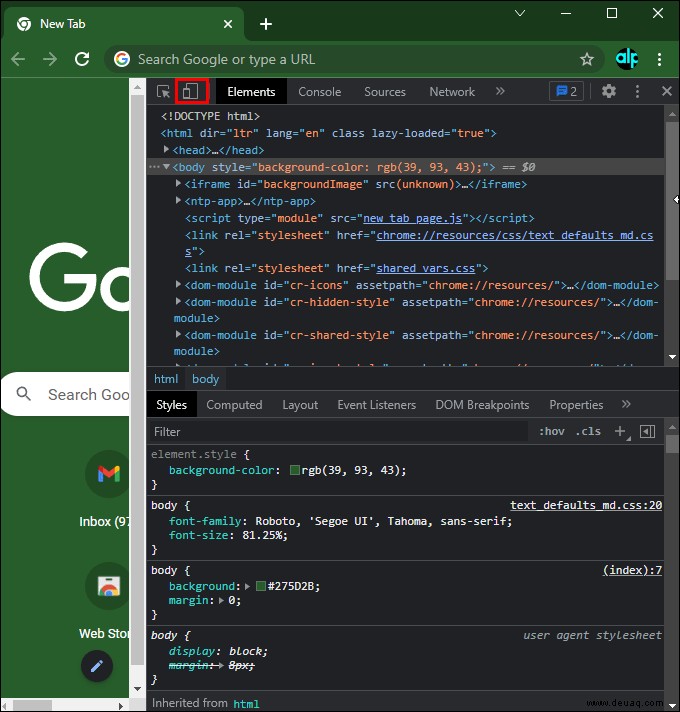Viewport: 680px width, 712px height.
Task: Select the Styles pane tab
Action: (171, 405)
